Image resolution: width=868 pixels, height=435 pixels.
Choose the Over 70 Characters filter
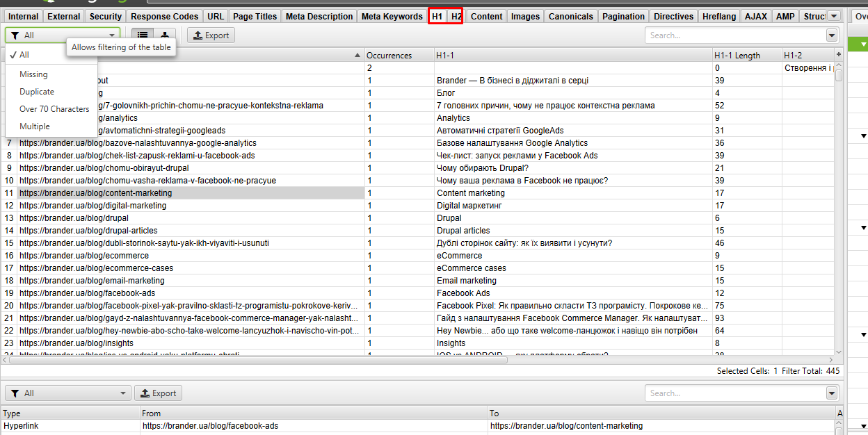pyautogui.click(x=54, y=109)
